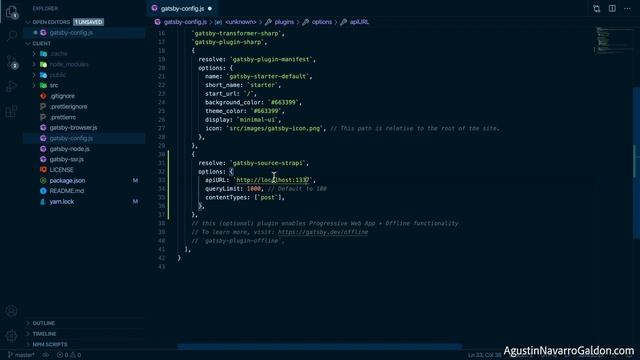640x360 pixels.
Task: Open errors and warnings count in status bar
Action: click(x=69, y=355)
